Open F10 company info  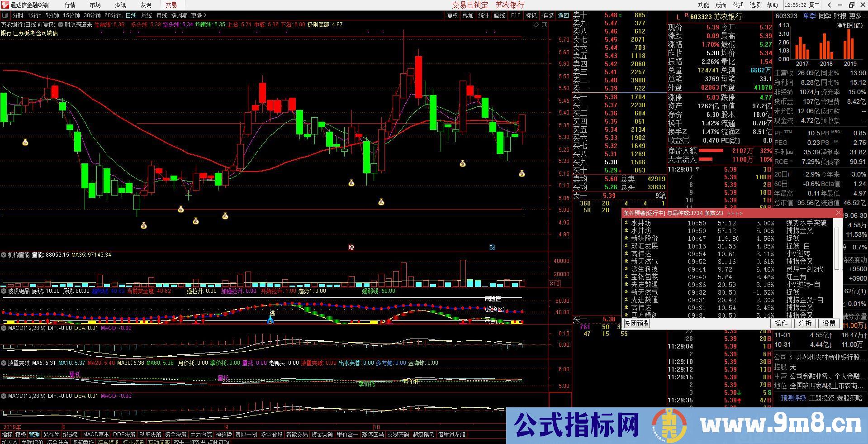[516, 15]
